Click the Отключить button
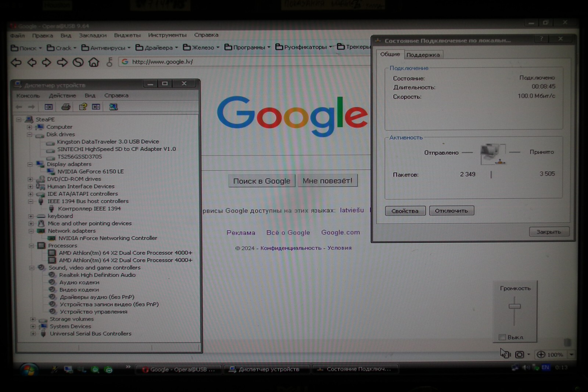This screenshot has width=588, height=392. point(451,211)
